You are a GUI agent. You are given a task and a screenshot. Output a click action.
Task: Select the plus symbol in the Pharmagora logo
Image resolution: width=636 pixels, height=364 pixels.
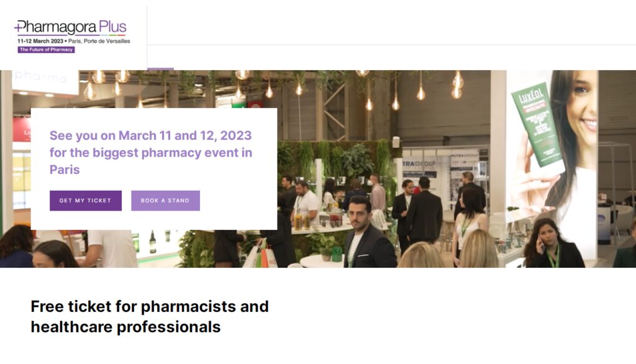pyautogui.click(x=19, y=27)
